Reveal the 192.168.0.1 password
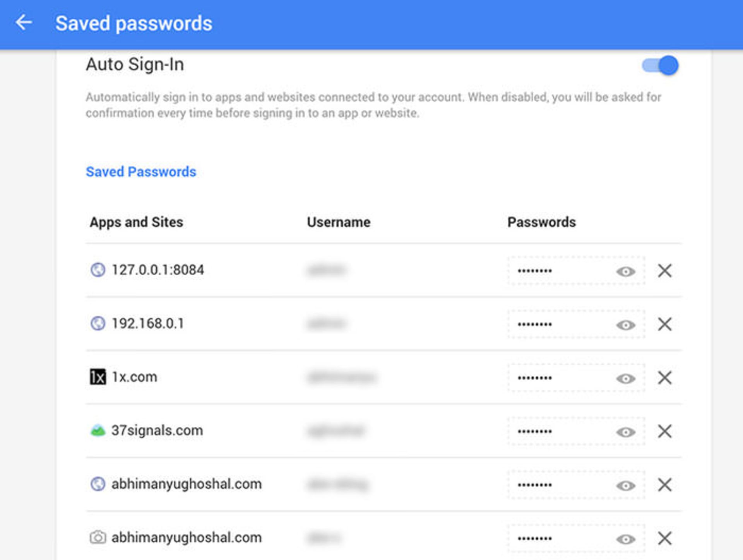This screenshot has height=560, width=743. point(625,325)
